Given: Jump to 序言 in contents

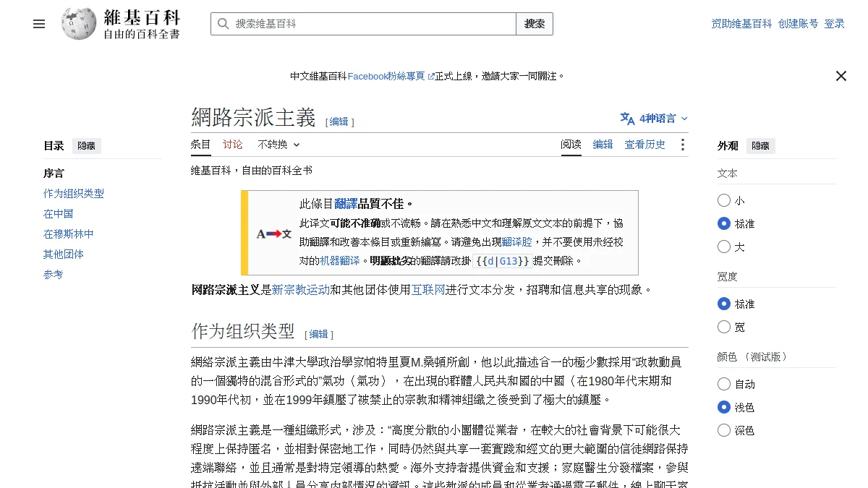Looking at the screenshot, I should (54, 174).
